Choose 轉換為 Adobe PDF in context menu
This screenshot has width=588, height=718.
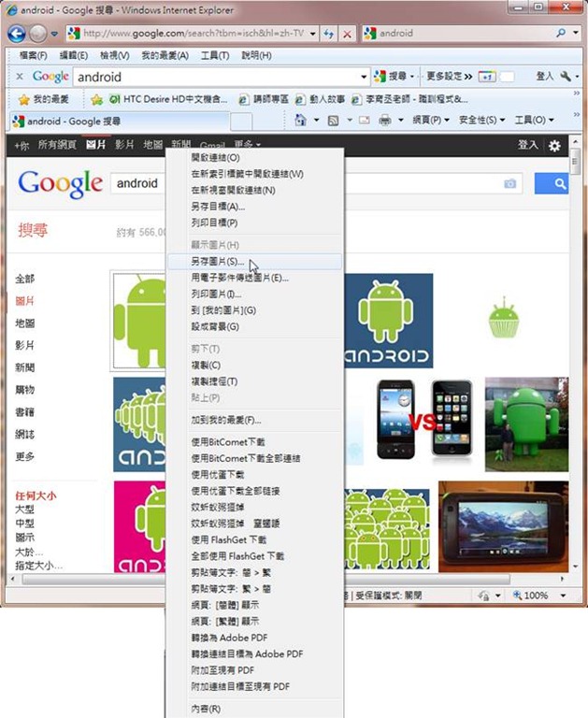point(254,638)
